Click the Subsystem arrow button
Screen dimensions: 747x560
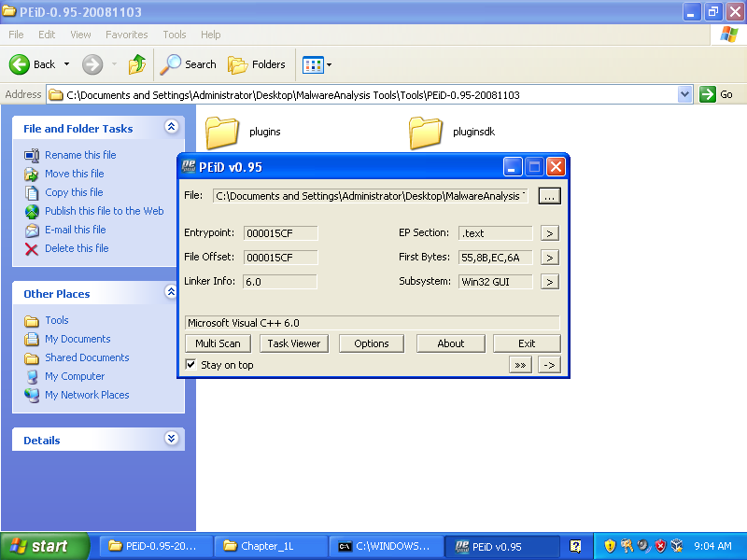pos(550,282)
